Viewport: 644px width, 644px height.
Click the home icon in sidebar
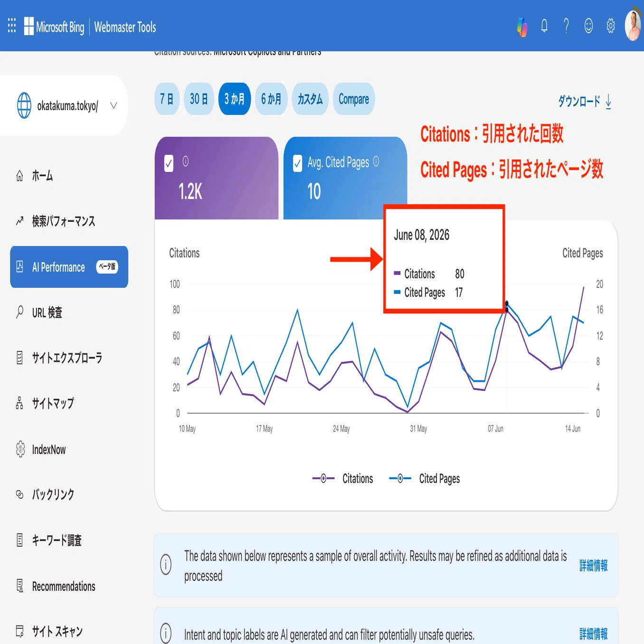point(19,176)
